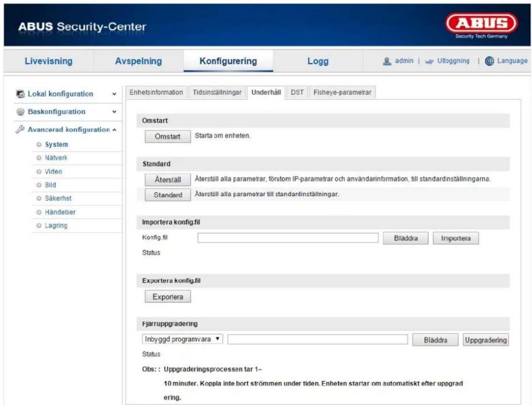532x405 pixels.
Task: Click the Language link
Action: tap(512, 61)
